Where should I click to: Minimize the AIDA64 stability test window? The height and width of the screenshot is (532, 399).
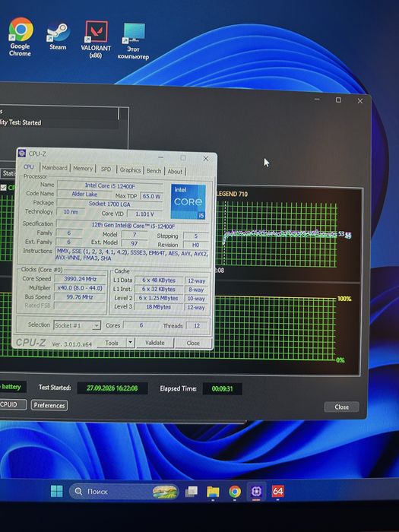point(317,99)
